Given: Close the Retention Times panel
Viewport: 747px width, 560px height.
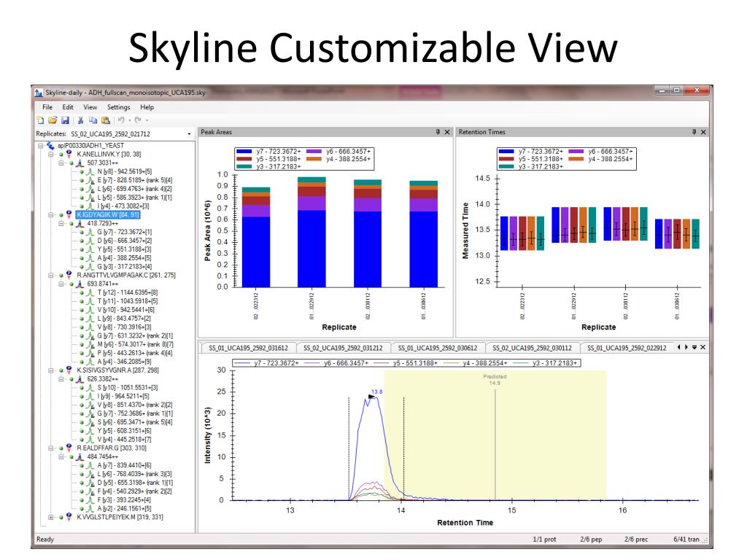Looking at the screenshot, I should coord(703,132).
